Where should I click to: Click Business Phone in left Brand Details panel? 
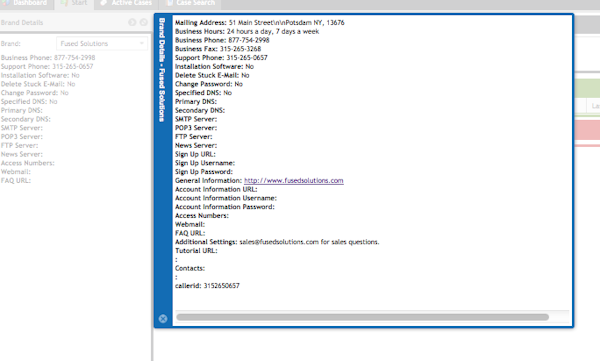click(x=48, y=58)
